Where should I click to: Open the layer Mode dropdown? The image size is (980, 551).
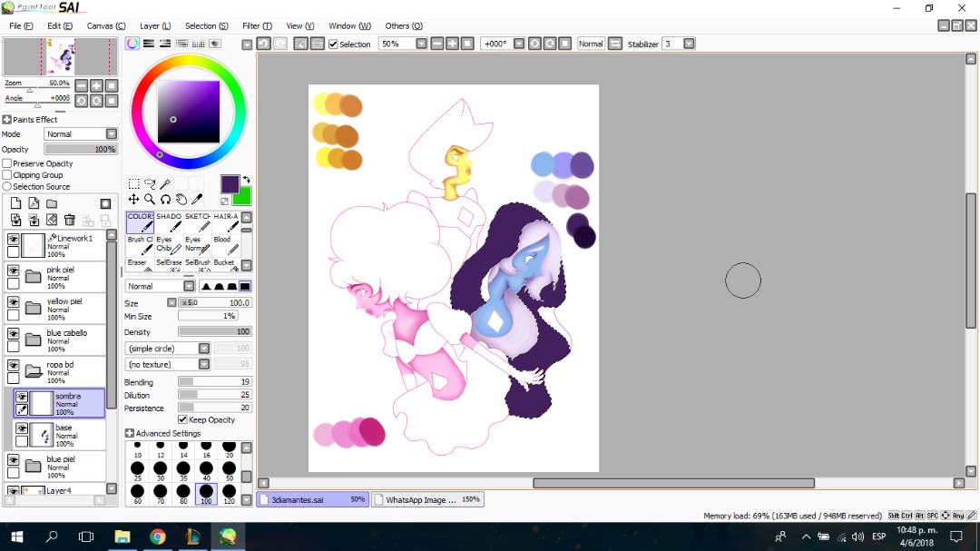click(112, 133)
